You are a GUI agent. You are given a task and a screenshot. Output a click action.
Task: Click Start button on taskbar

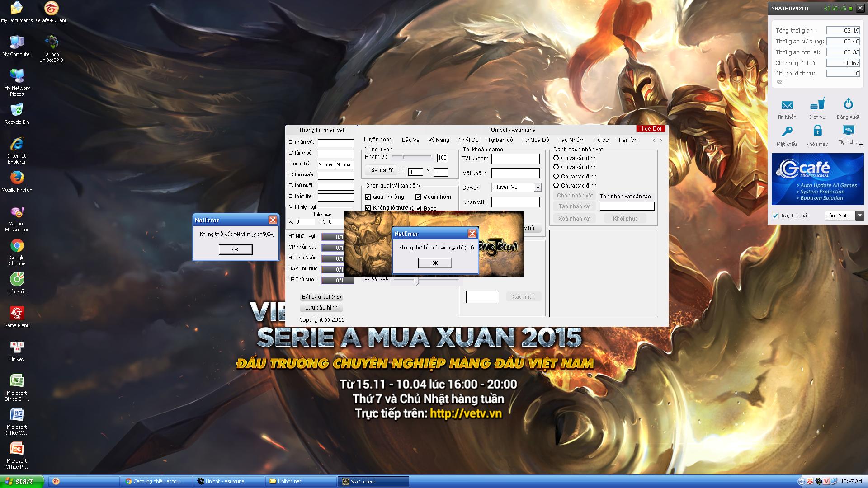pos(22,482)
